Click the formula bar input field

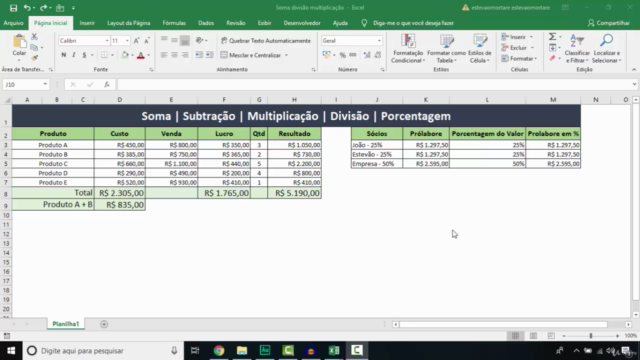pyautogui.click(x=374, y=84)
